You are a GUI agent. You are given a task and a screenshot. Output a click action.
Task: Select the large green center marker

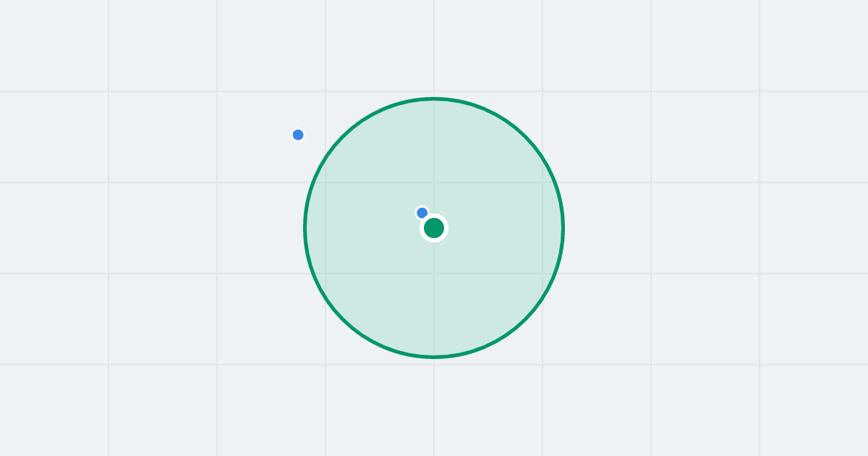click(x=434, y=228)
